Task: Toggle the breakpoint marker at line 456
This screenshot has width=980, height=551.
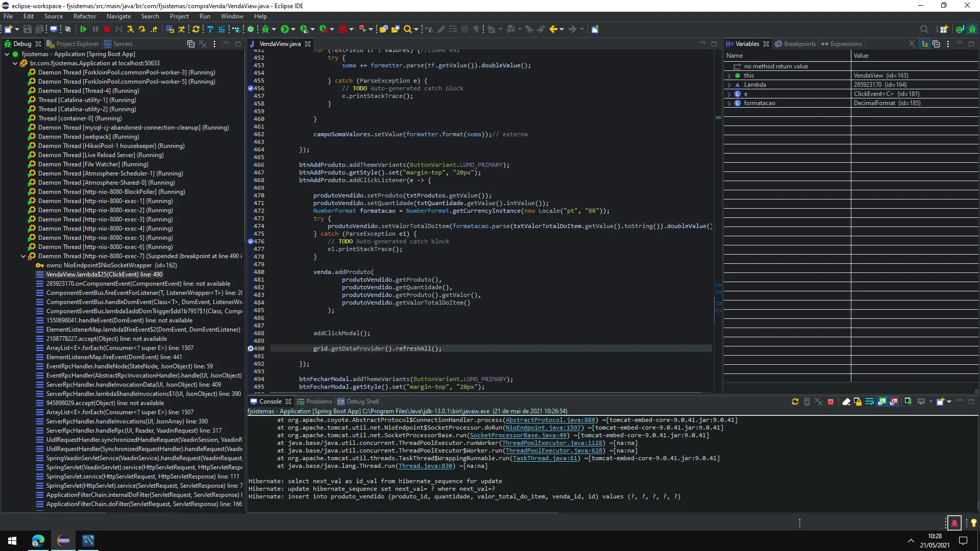Action: click(x=251, y=88)
